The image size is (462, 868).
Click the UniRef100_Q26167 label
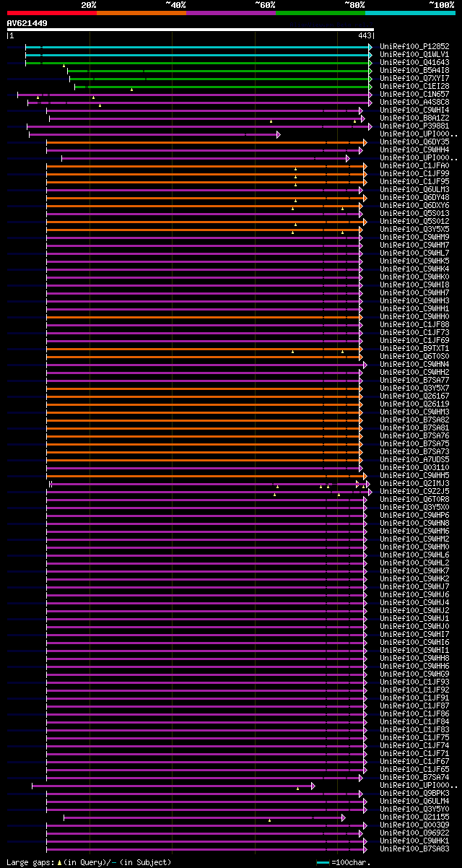pyautogui.click(x=415, y=396)
